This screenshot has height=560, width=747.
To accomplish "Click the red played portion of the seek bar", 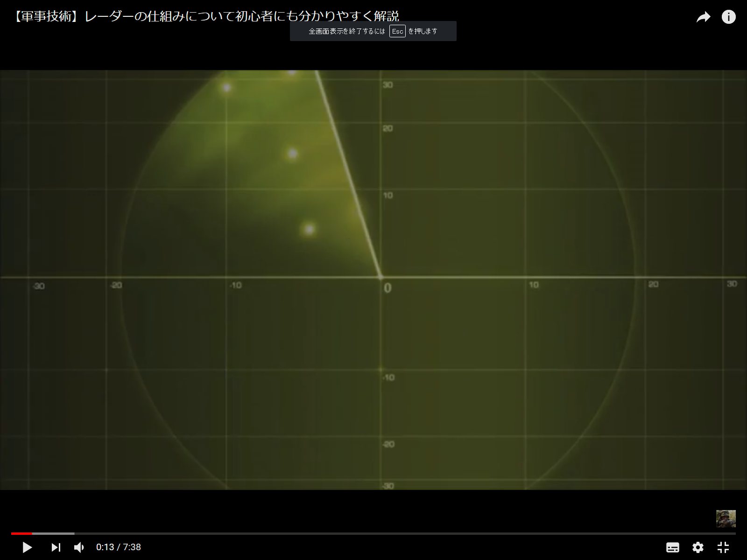I will point(21,533).
